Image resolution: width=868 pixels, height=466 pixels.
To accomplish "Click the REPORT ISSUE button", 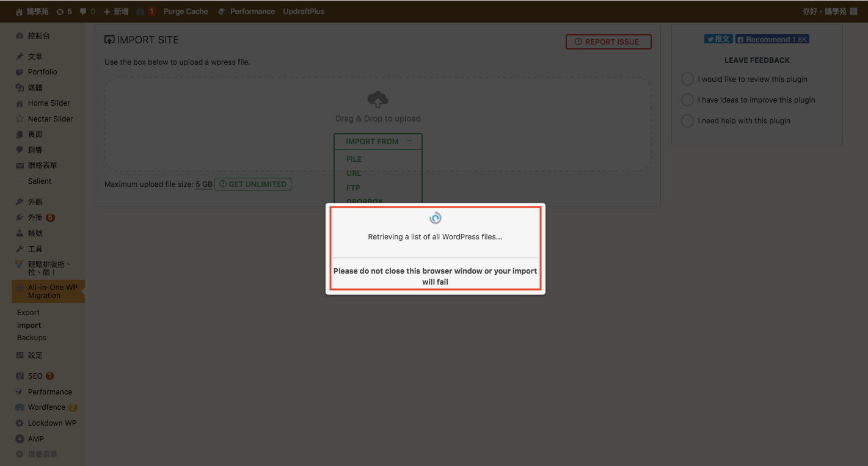I will pyautogui.click(x=608, y=42).
